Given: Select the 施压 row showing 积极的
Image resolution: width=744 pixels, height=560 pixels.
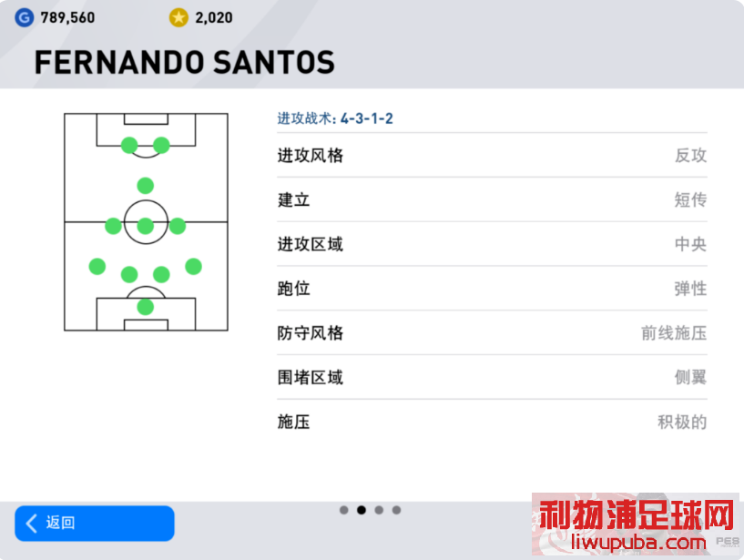Looking at the screenshot, I should pos(492,422).
